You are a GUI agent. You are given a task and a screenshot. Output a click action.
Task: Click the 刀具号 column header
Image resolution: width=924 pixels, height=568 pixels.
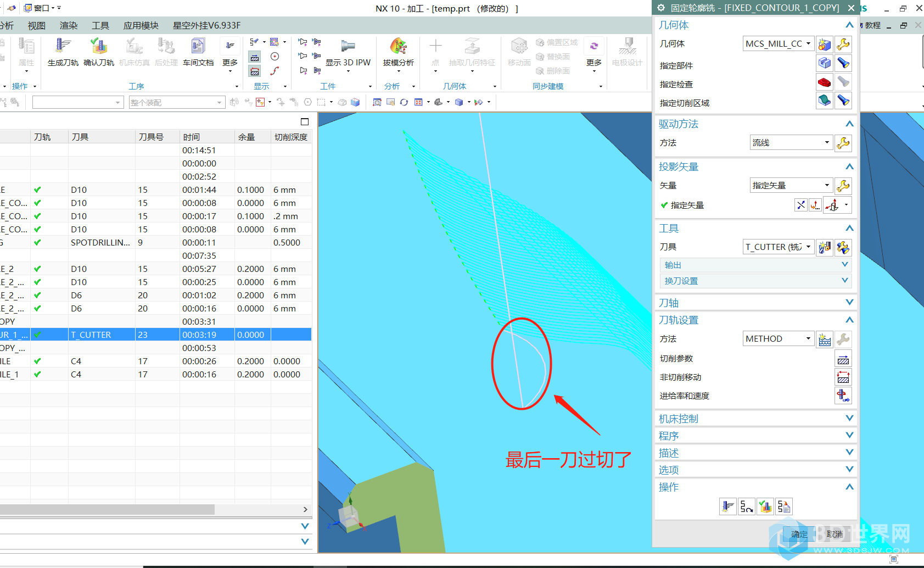coord(157,137)
